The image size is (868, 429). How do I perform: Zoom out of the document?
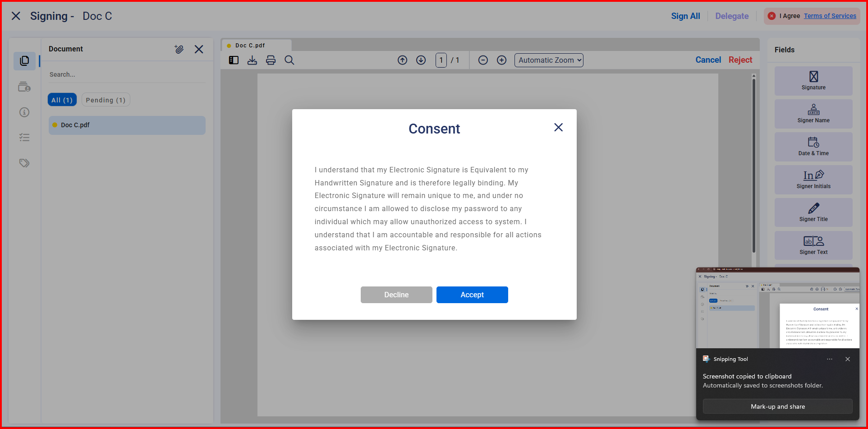483,60
